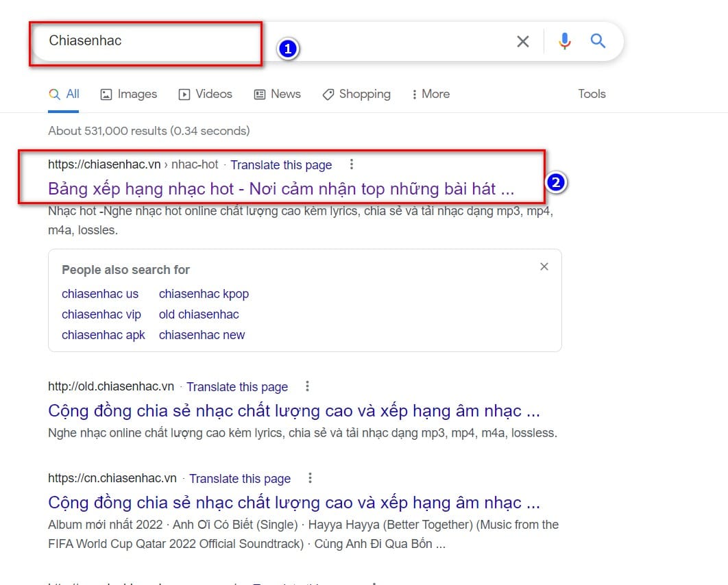This screenshot has width=728, height=585.
Task: Expand the More search categories menu
Action: point(430,94)
